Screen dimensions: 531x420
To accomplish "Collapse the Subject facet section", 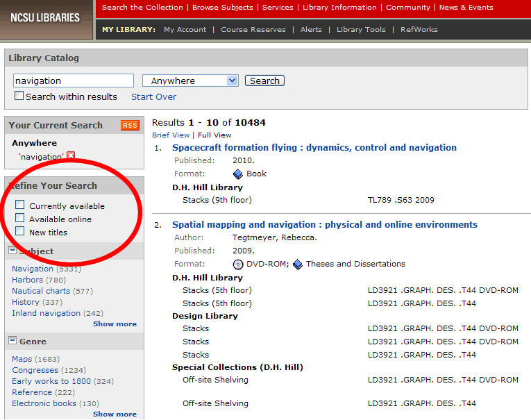I will pos(12,251).
